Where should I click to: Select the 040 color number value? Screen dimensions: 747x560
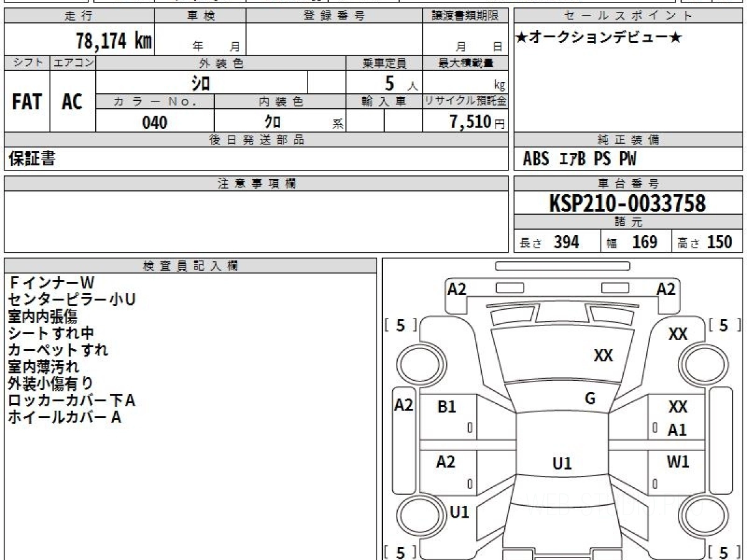pos(155,122)
